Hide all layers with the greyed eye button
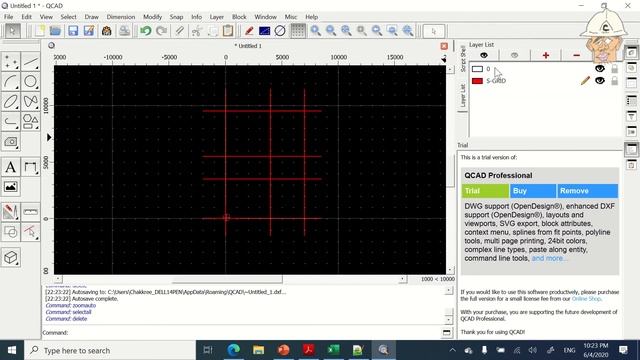The height and width of the screenshot is (360, 640). point(514,55)
